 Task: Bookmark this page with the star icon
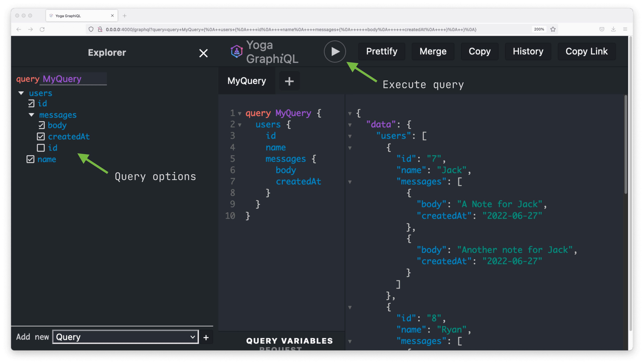[553, 29]
